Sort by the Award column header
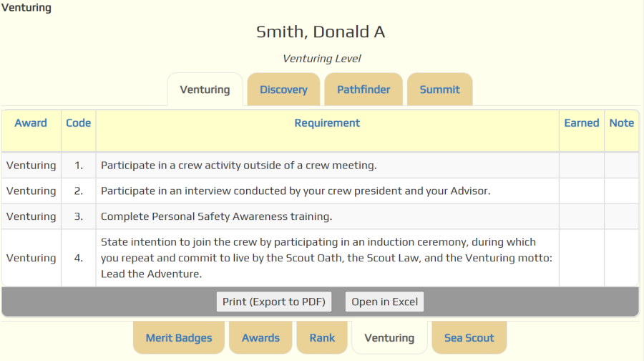Screen dimensions: 644x361 point(31,123)
